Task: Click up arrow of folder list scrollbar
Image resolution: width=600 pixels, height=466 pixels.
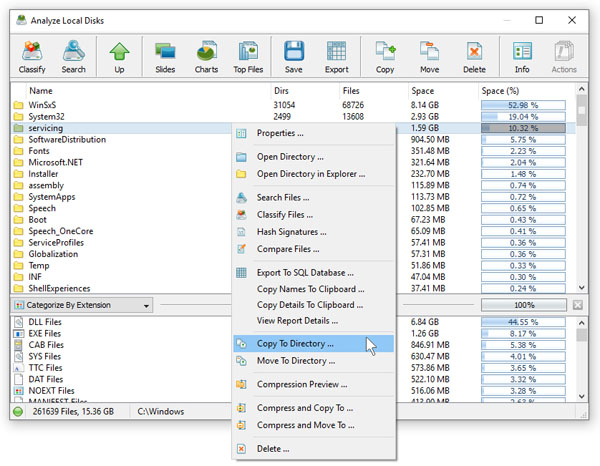Action: (x=582, y=89)
